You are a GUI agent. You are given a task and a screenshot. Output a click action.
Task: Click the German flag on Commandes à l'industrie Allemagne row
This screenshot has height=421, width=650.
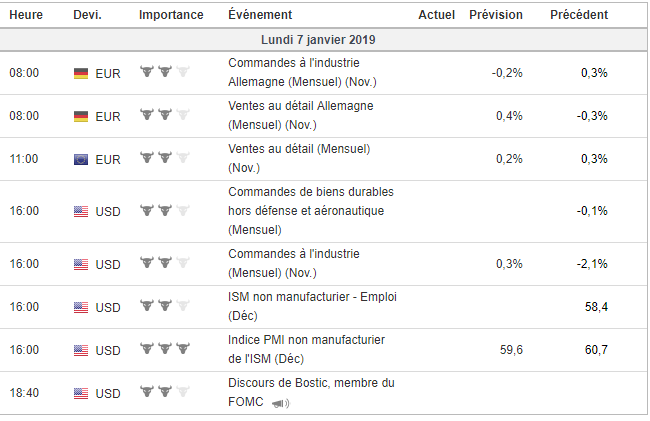[81, 73]
